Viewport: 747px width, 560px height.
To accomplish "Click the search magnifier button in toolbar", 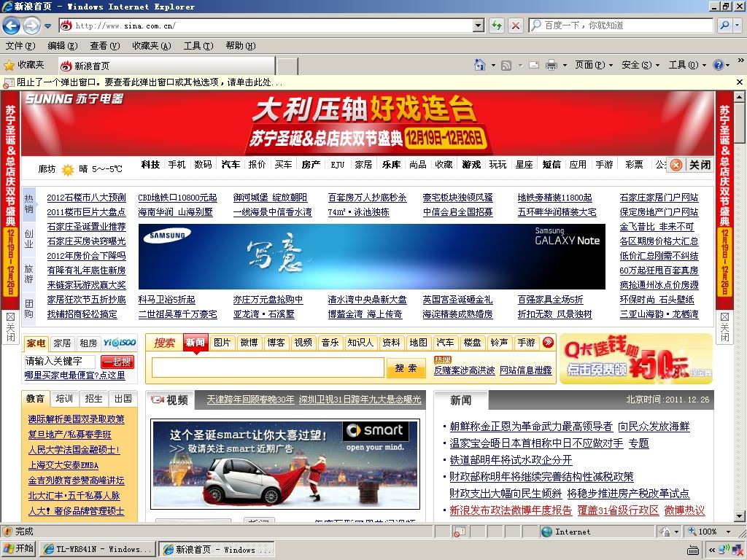I will click(x=724, y=26).
